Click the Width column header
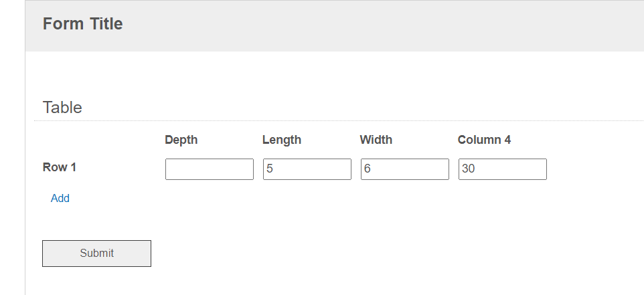Viewport: 644px width, 295px height. [376, 140]
